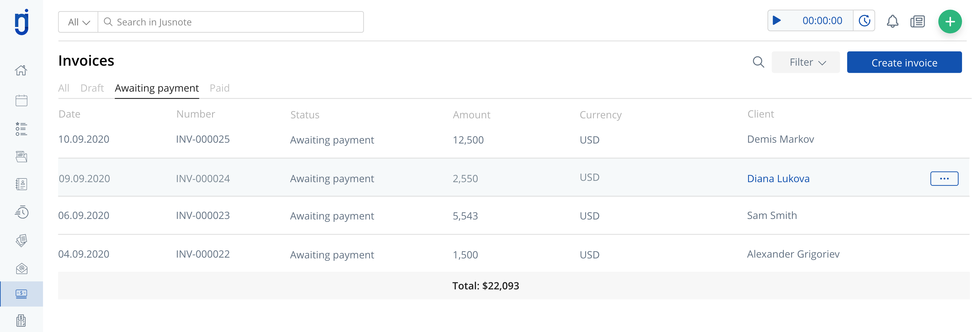Click client Demis Markov

click(x=780, y=139)
